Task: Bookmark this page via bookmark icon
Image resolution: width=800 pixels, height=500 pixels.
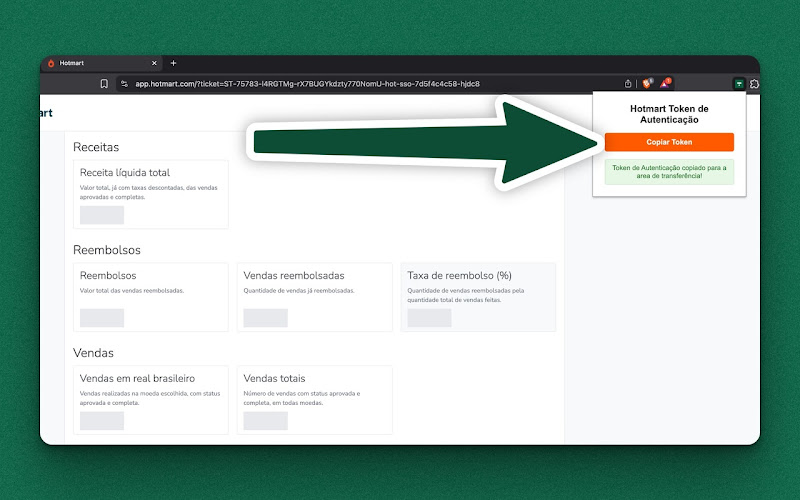Action: [x=104, y=84]
